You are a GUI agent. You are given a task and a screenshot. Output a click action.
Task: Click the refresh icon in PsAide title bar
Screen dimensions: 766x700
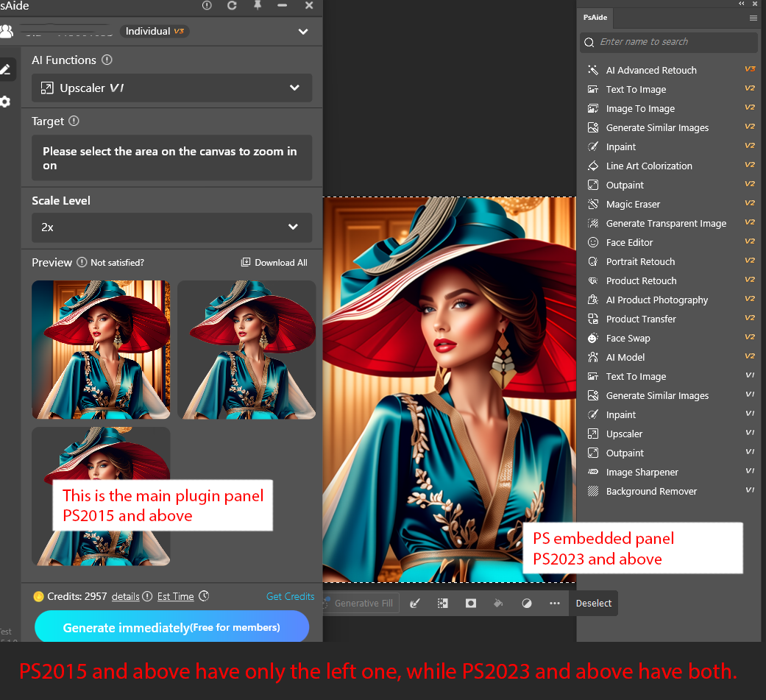coord(232,6)
